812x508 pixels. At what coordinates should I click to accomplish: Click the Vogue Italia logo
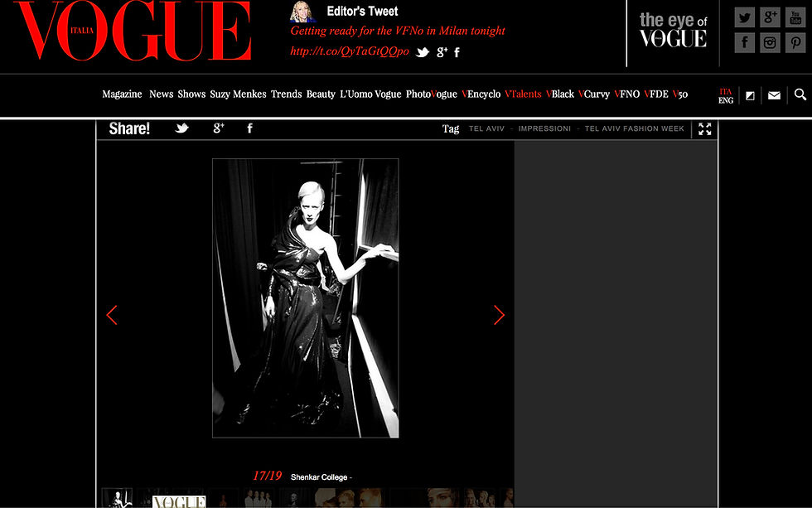click(133, 31)
